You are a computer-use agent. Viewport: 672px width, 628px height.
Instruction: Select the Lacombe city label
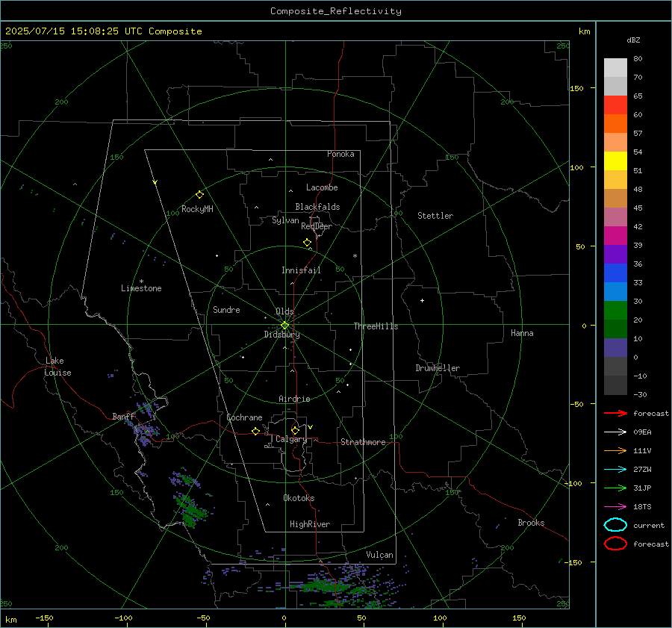point(322,187)
